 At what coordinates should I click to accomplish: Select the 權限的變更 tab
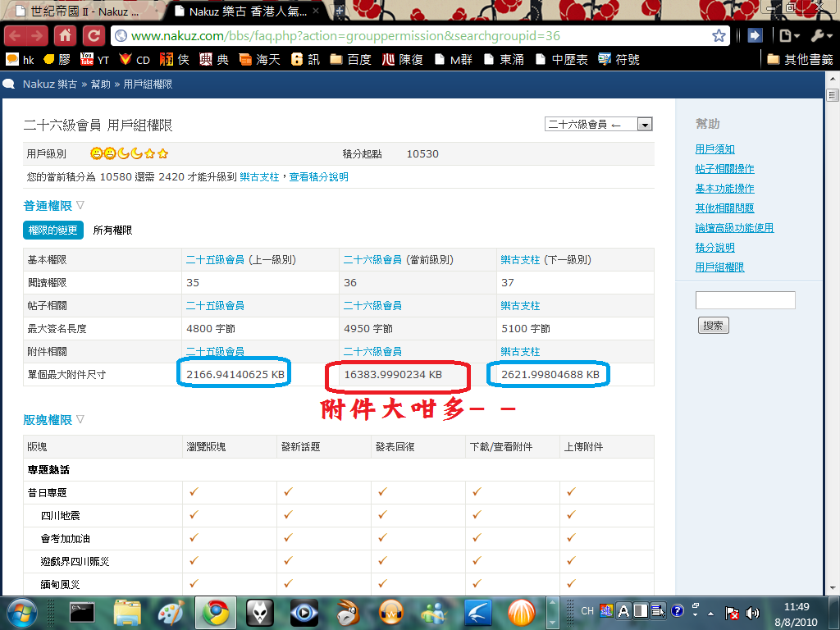(53, 230)
